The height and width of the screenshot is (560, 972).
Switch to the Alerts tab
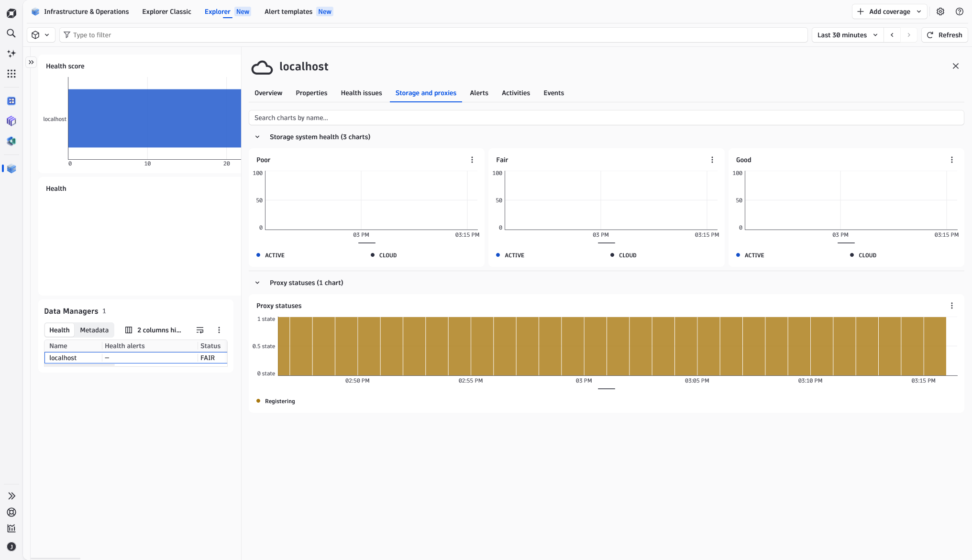[479, 93]
